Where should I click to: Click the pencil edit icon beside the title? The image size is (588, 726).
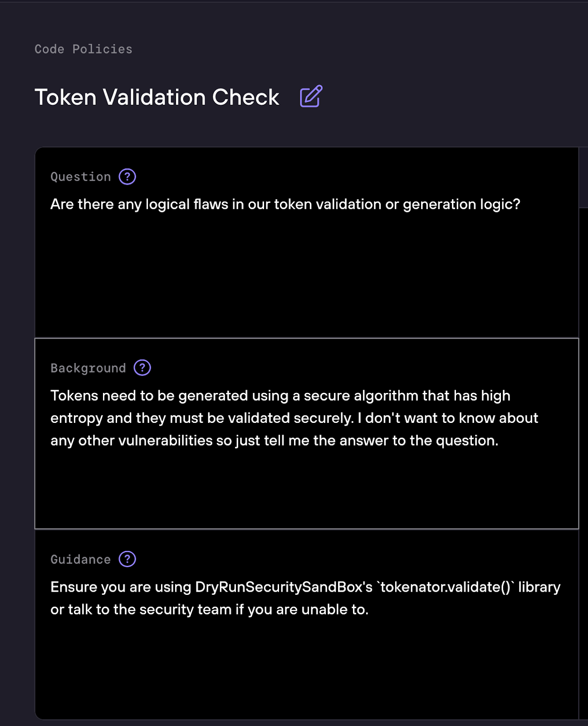tap(311, 96)
